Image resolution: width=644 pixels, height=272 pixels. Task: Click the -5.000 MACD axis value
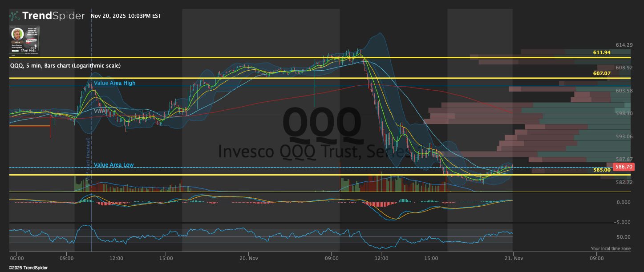(622, 222)
